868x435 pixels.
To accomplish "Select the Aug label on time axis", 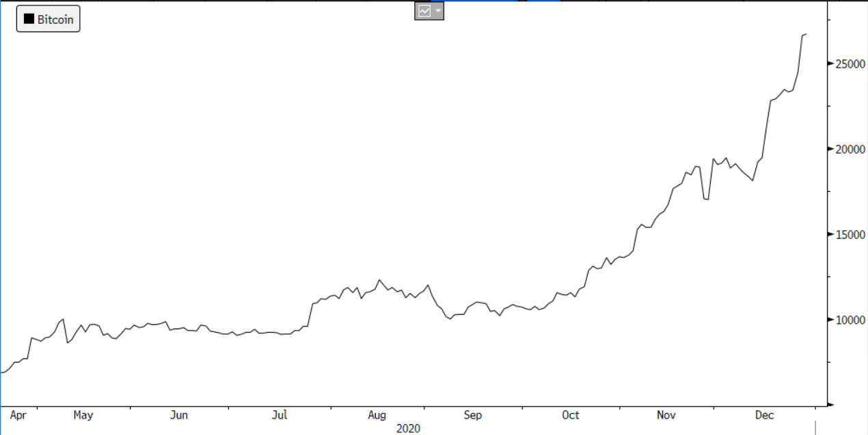I will (377, 415).
